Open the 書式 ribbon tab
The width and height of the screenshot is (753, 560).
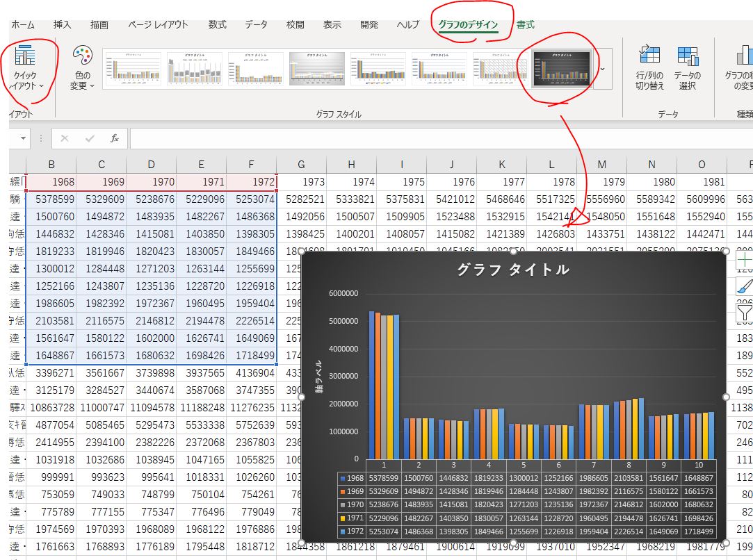526,24
